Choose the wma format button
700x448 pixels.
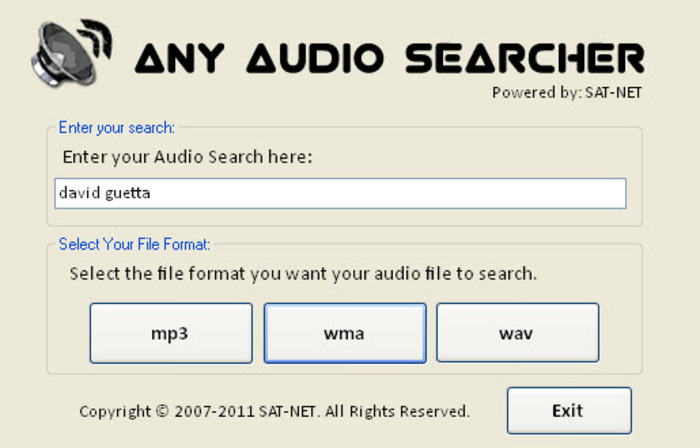pyautogui.click(x=345, y=333)
